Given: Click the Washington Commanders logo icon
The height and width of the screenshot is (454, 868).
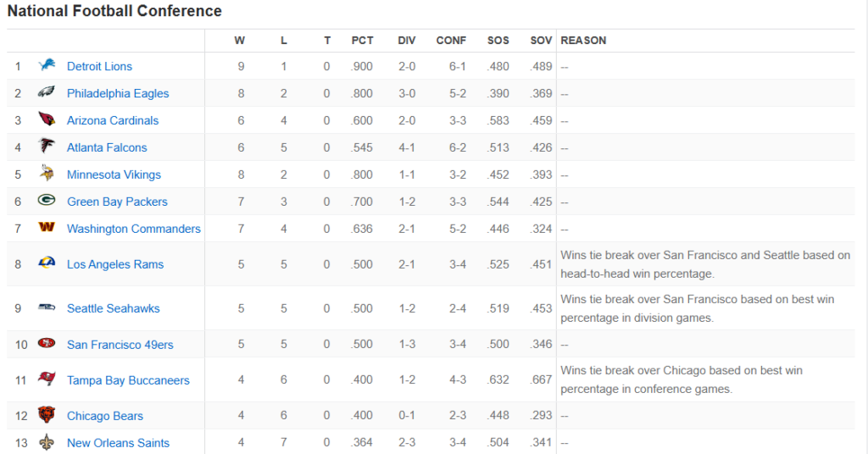Looking at the screenshot, I should tap(47, 227).
